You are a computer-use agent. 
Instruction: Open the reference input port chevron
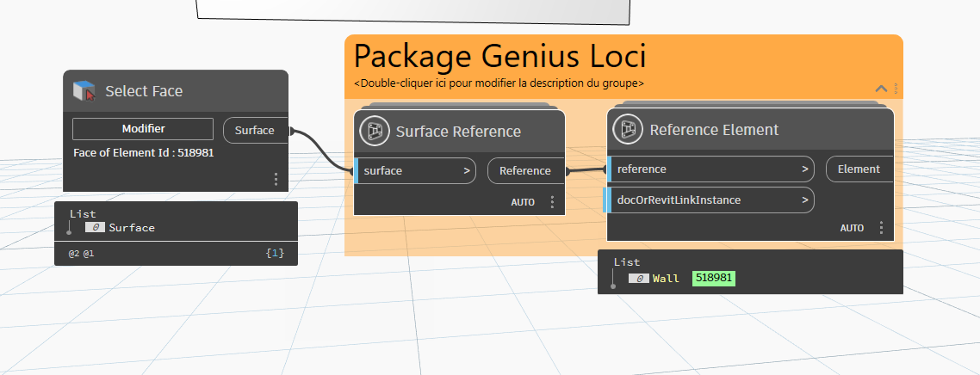(x=805, y=169)
